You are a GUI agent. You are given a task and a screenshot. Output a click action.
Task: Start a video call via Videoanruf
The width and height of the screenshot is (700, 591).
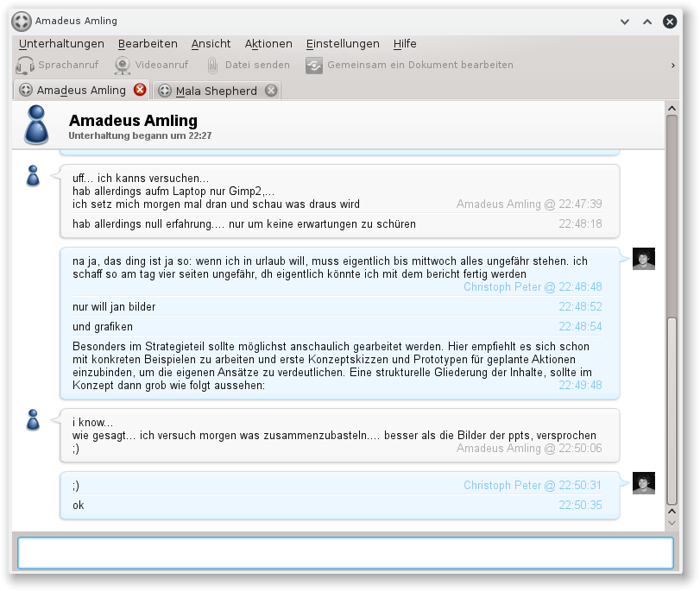[x=152, y=66]
